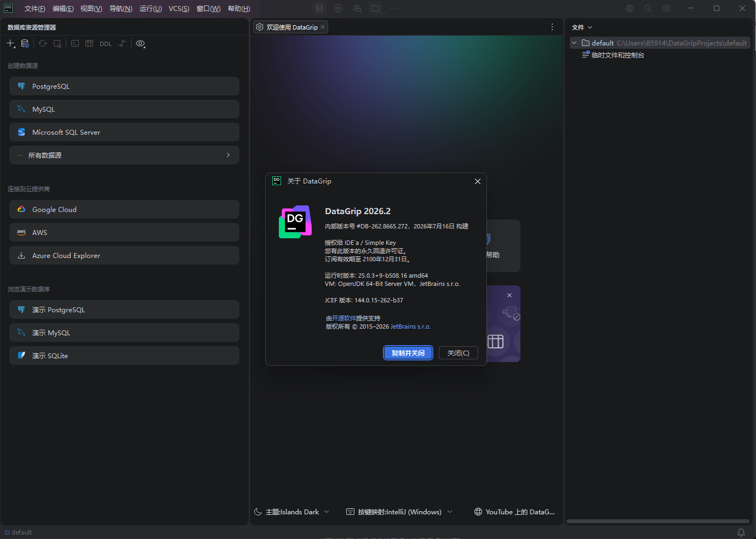Create a PostgreSQL data source
The width and height of the screenshot is (756, 539).
coord(124,86)
